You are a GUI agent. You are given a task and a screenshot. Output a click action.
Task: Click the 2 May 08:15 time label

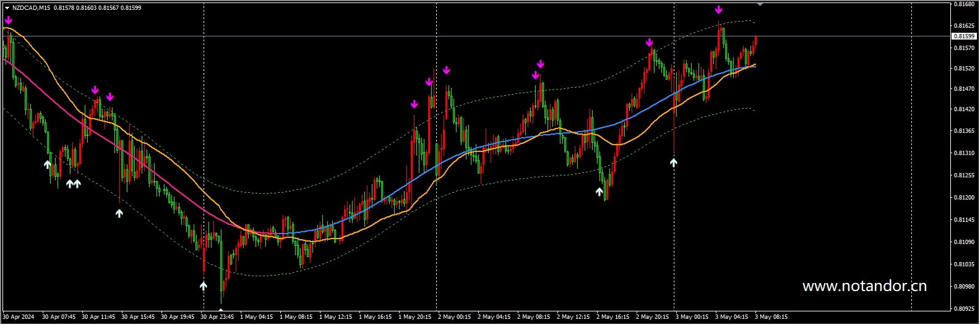pos(533,317)
